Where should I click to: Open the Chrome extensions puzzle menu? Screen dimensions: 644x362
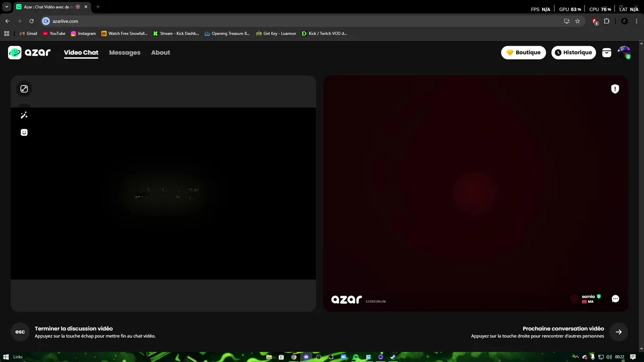606,21
